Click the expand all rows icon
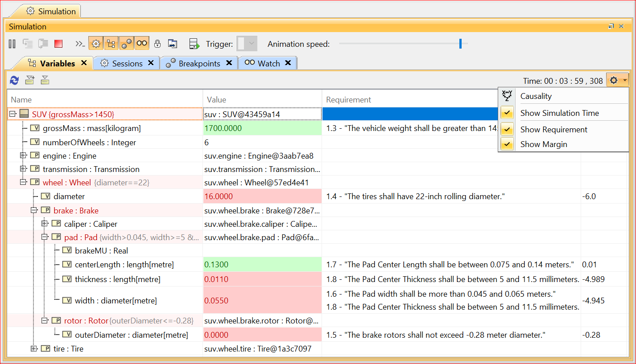The height and width of the screenshot is (364, 636). 30,80
